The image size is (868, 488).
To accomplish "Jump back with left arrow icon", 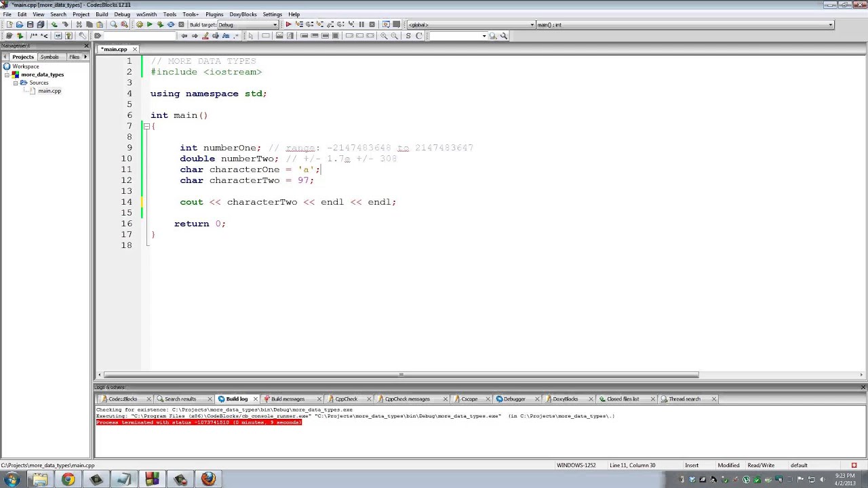I will click(x=184, y=35).
